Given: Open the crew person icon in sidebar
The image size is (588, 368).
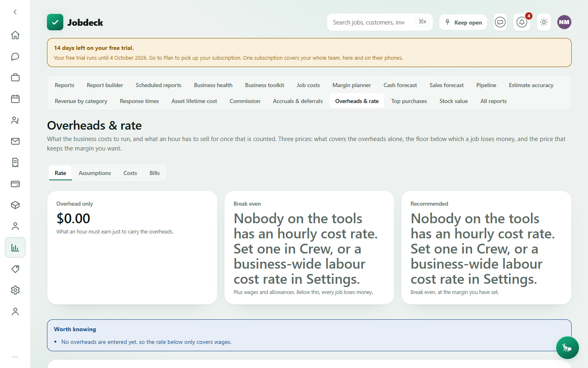Looking at the screenshot, I should tap(15, 227).
